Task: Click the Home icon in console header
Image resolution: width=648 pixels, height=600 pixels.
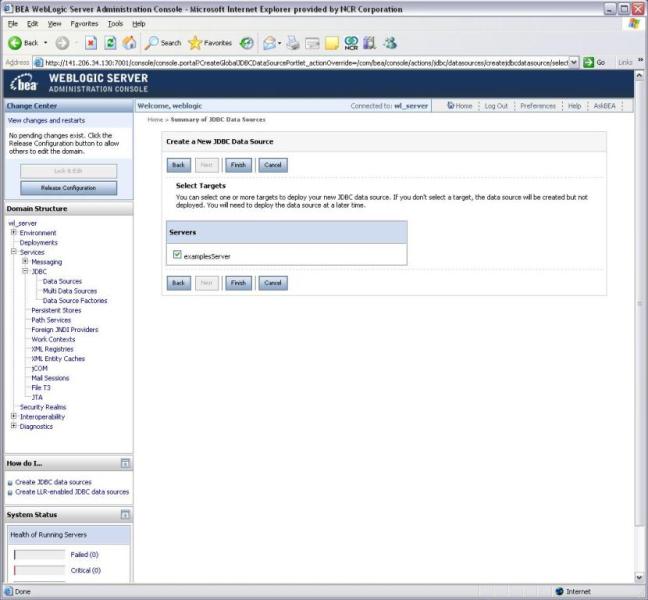Action: pos(451,105)
